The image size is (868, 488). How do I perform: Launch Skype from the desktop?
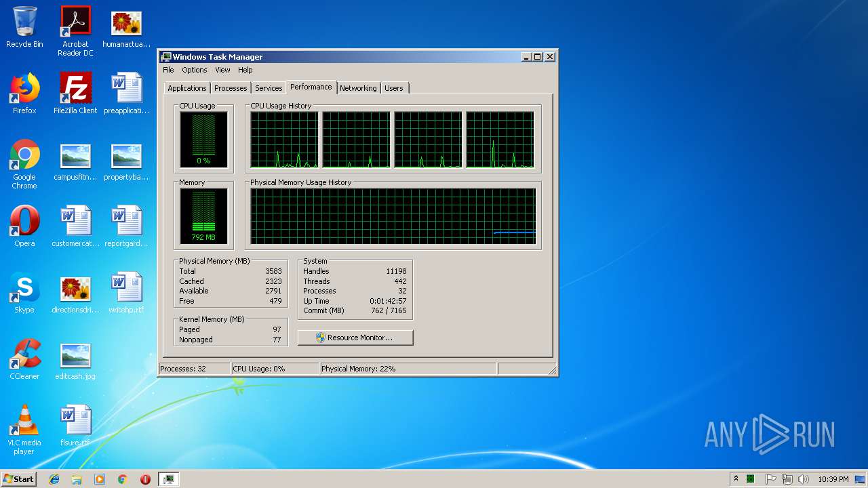click(x=24, y=293)
